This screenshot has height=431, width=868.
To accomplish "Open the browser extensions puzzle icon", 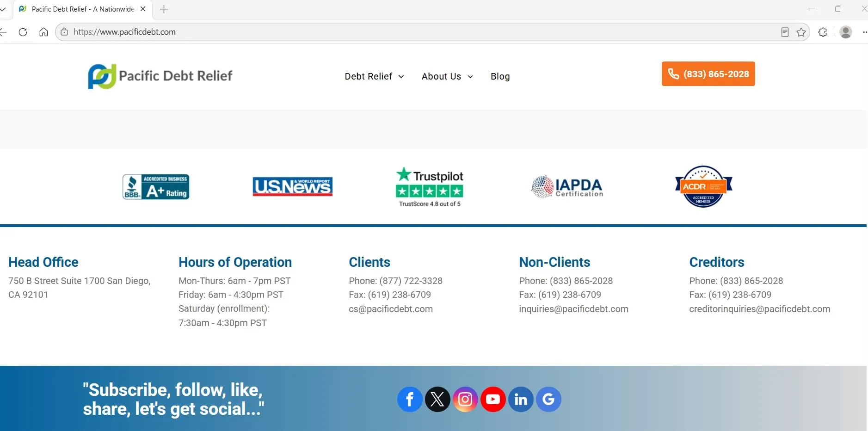I will 823,32.
